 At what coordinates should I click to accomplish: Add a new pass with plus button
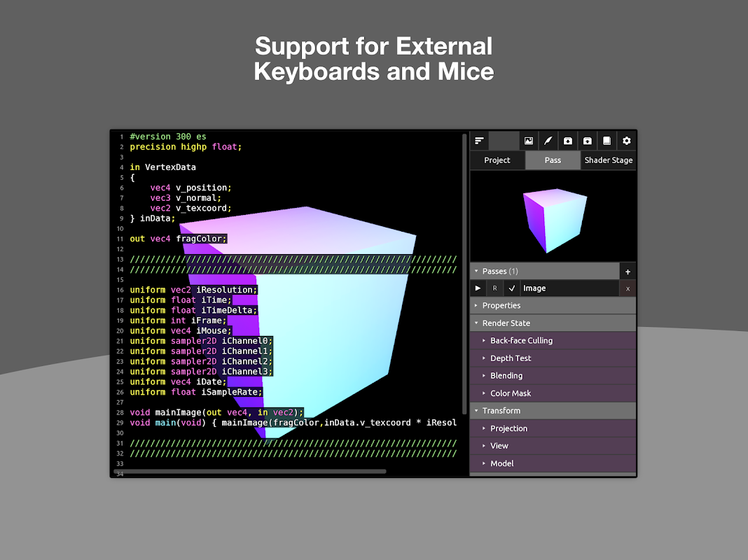(x=628, y=272)
